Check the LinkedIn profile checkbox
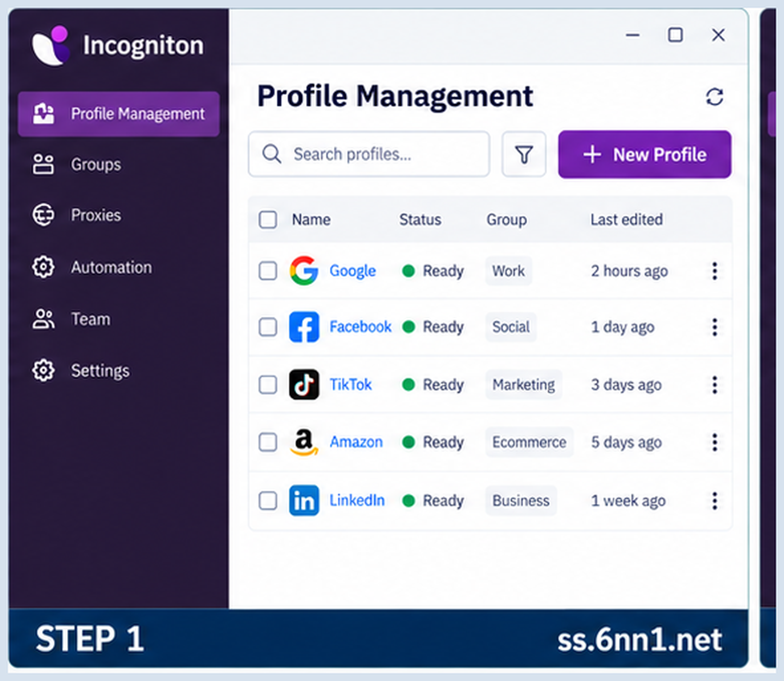 pos(268,501)
